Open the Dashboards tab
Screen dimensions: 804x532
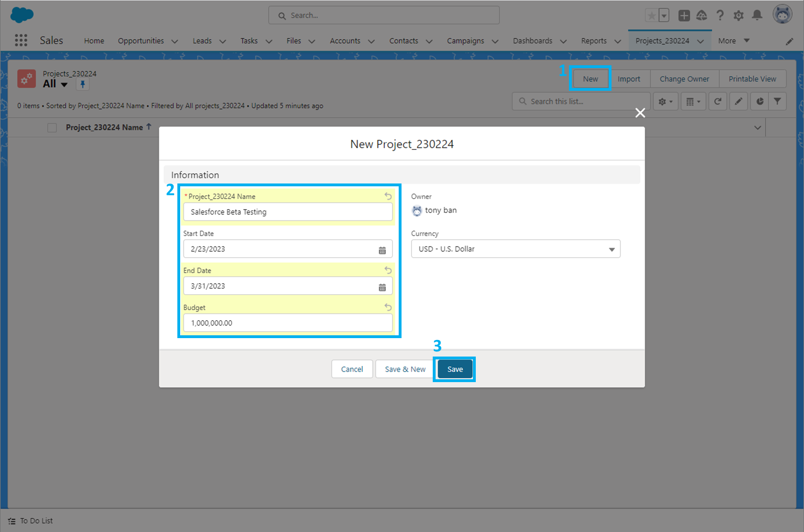pos(533,41)
